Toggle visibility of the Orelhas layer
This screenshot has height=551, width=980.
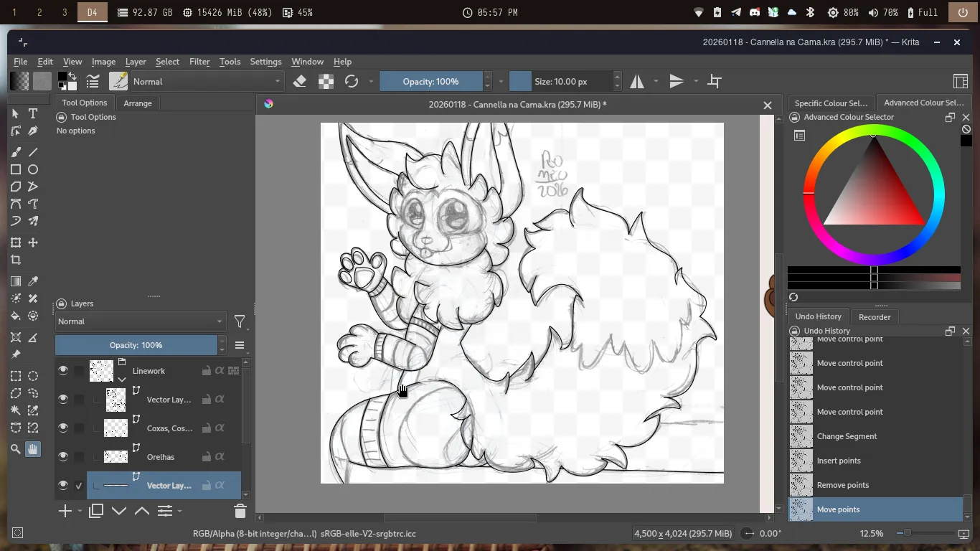(63, 457)
